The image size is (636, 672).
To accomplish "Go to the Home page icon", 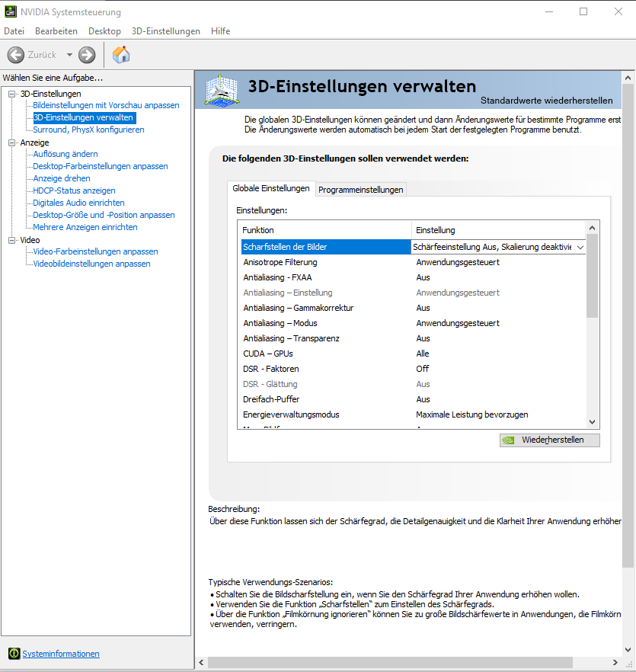I will point(121,55).
